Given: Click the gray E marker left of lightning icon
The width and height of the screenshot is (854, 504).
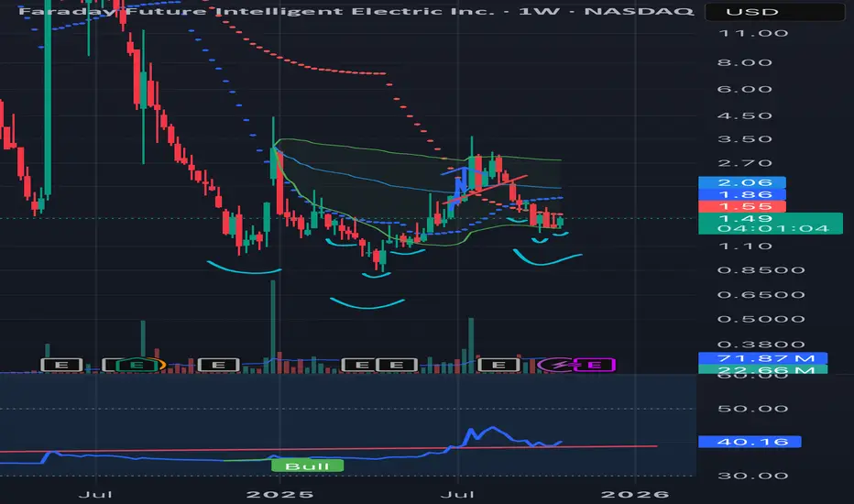Looking at the screenshot, I should 498,365.
